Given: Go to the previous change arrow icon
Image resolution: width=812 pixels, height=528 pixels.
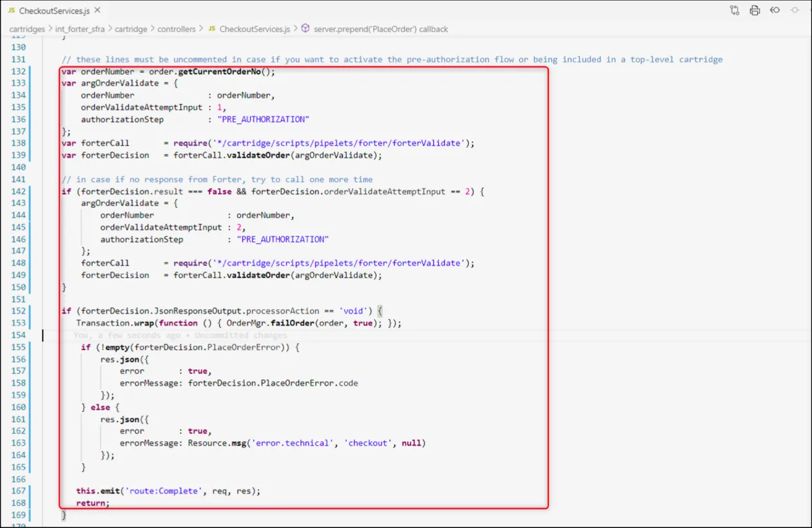Looking at the screenshot, I should pos(775,10).
